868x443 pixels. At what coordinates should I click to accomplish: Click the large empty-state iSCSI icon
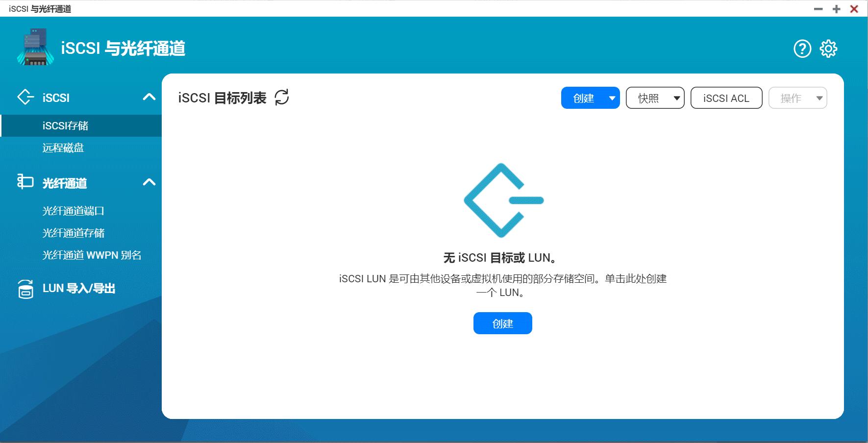point(503,201)
